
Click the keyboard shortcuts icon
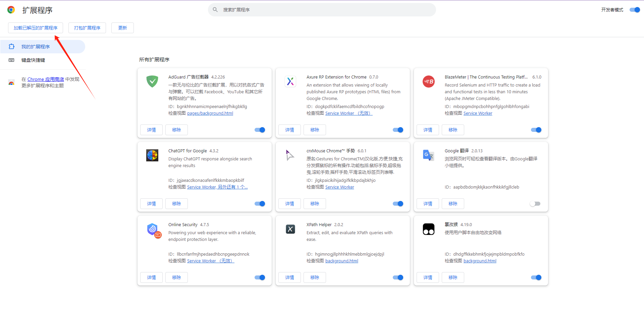pyautogui.click(x=11, y=60)
